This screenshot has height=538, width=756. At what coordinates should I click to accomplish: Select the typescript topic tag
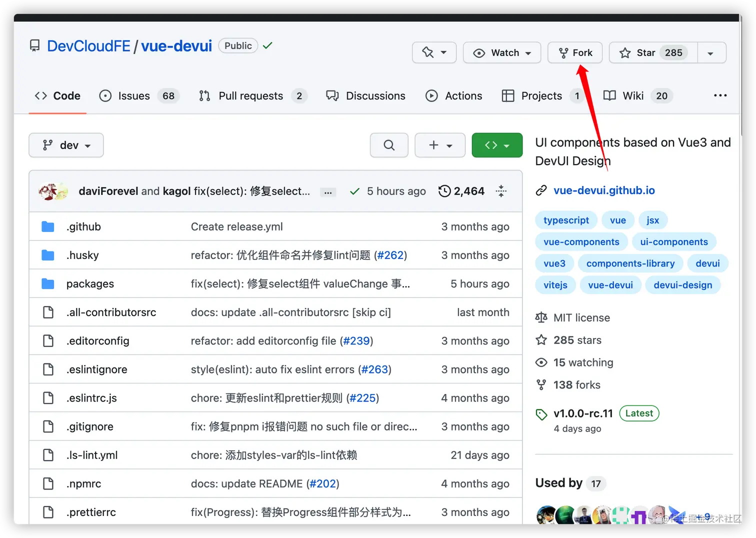point(566,220)
